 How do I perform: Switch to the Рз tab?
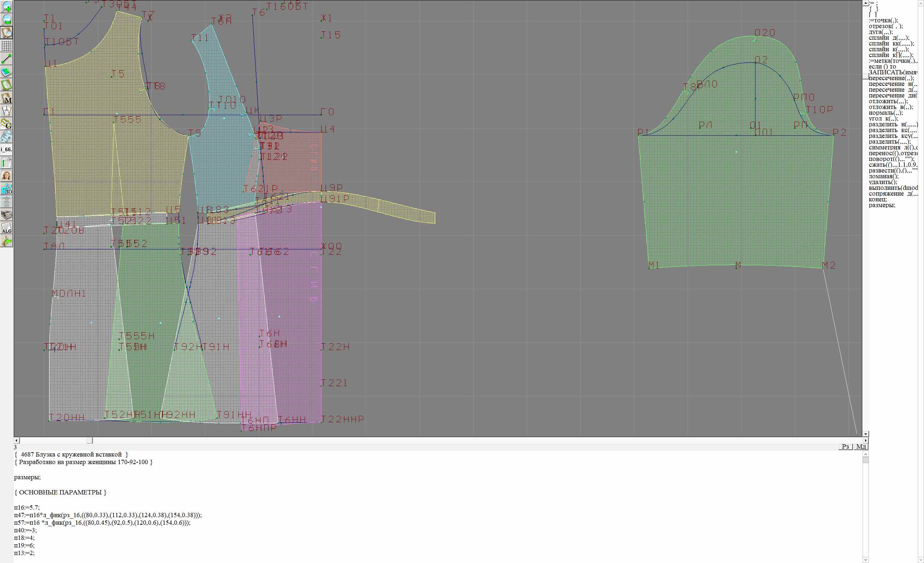click(x=845, y=446)
